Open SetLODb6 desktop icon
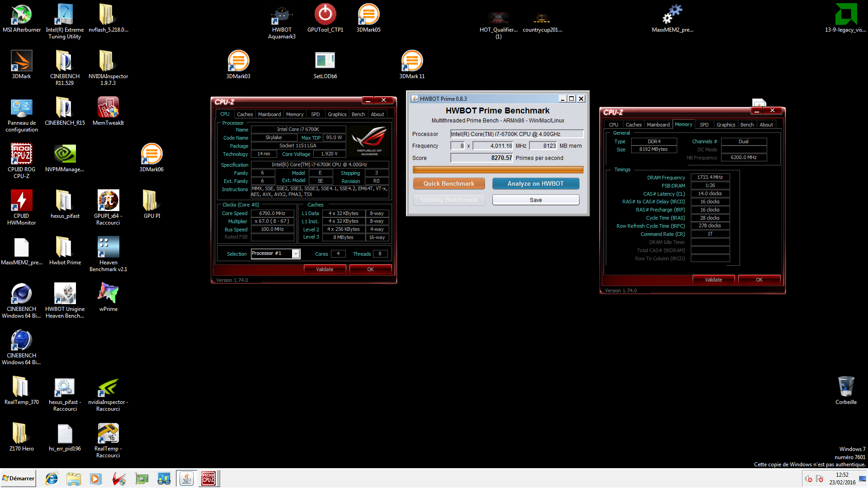The width and height of the screenshot is (868, 488). pos(325,65)
